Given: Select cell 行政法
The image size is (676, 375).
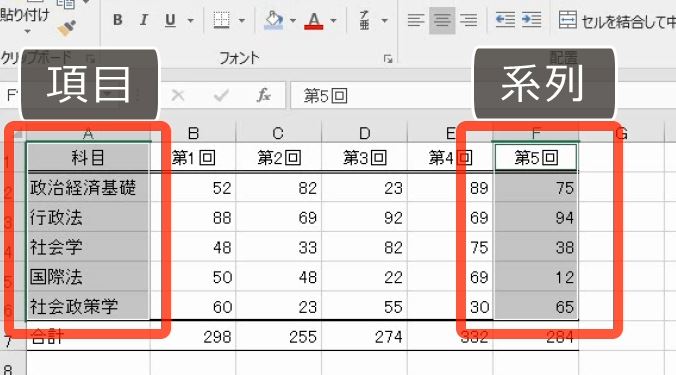Looking at the screenshot, I should (x=88, y=218).
